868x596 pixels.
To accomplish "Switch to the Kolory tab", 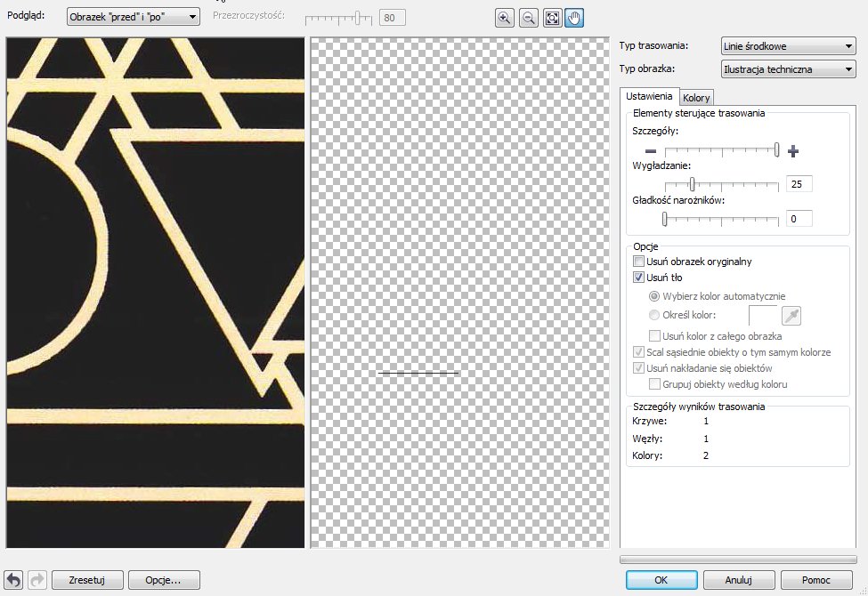I will pos(696,97).
